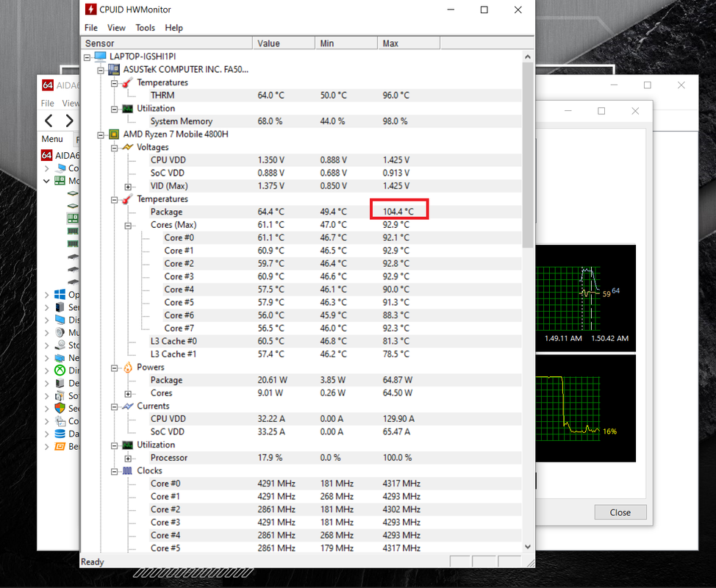Go forward with AIDA64 right arrow
This screenshot has height=588, width=716.
(x=69, y=121)
